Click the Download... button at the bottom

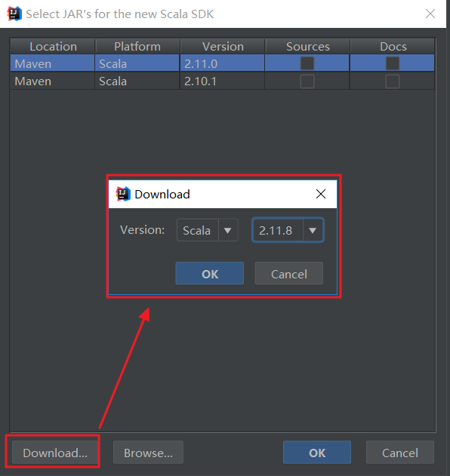[x=55, y=453]
